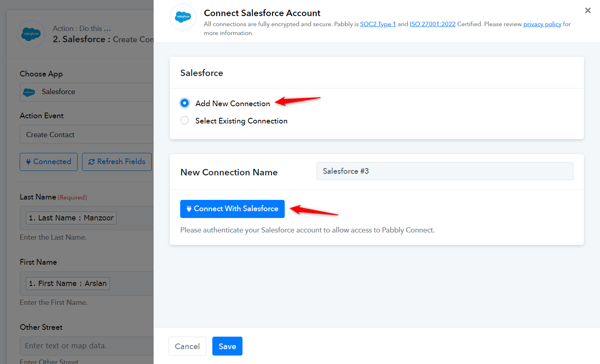The height and width of the screenshot is (364, 600).
Task: Click the 'Salesforce' section heading in dialog
Action: (201, 73)
